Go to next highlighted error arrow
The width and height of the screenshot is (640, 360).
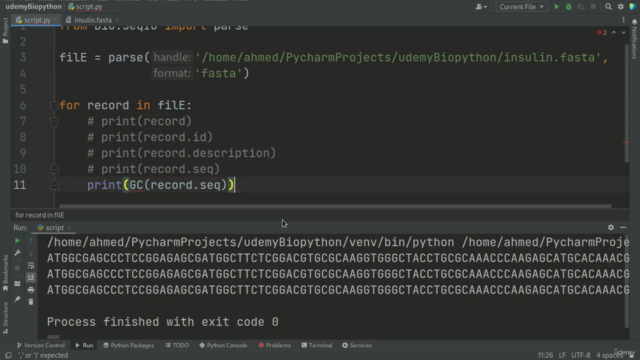point(623,32)
